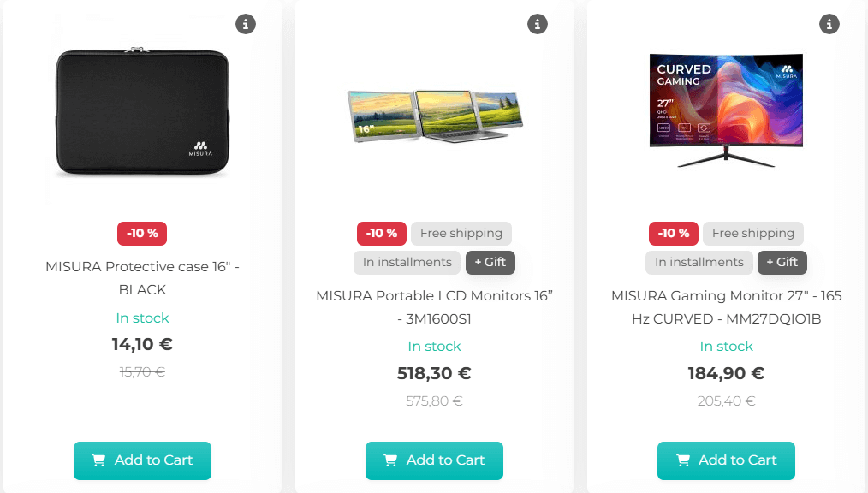Click Free shipping tag on Portable Monitors
Image resolution: width=868 pixels, height=493 pixels.
pyautogui.click(x=461, y=234)
